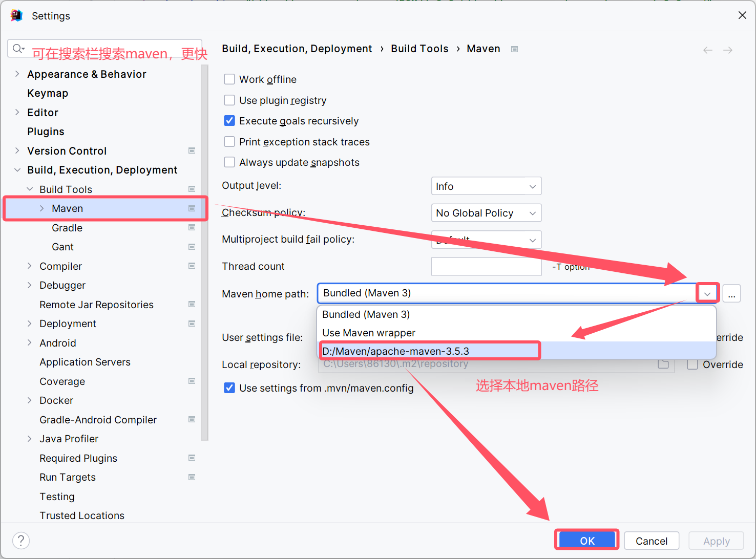Image resolution: width=756 pixels, height=559 pixels.
Task: Click the project-level icon beside Build Tools
Action: [x=192, y=189]
